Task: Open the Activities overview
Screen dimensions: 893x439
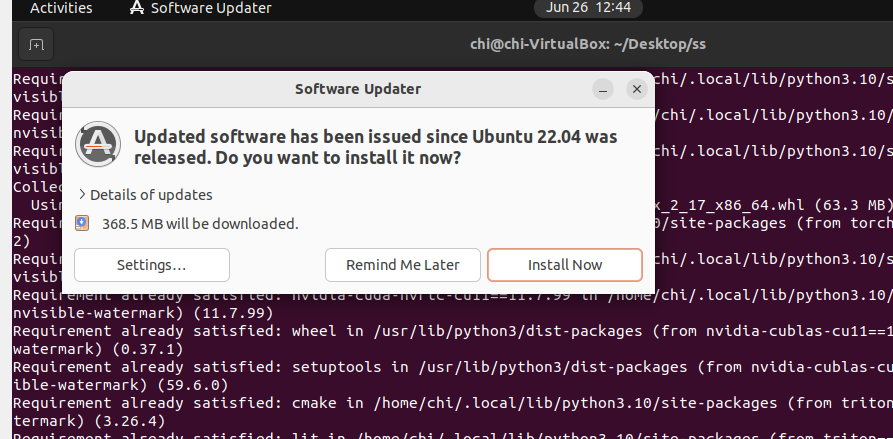Action: coord(61,8)
